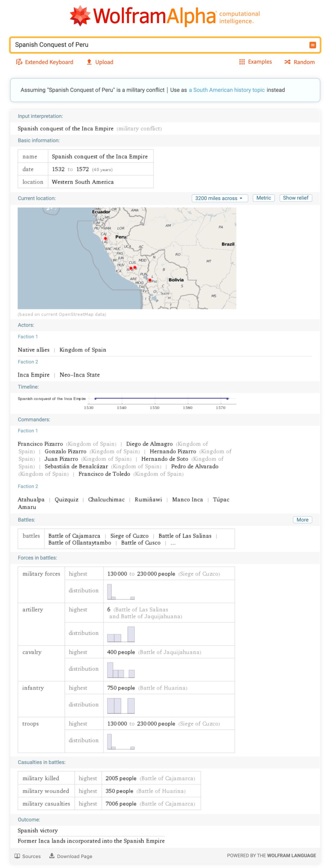The width and height of the screenshot is (326, 868).
Task: Click 'POWERED BY THE WOLFRAM LANGUAGE' footer text
Action: point(271,856)
